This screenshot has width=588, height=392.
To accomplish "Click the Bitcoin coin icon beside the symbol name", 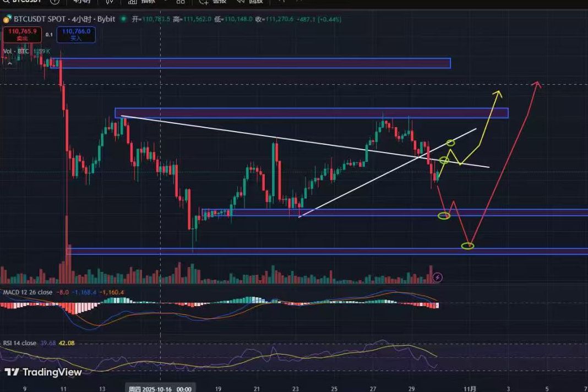I will click(x=7, y=19).
